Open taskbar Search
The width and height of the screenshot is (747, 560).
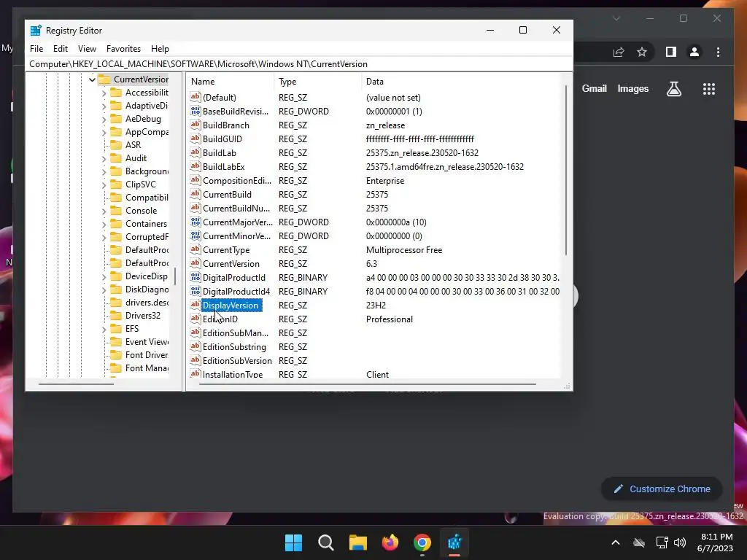pos(326,542)
